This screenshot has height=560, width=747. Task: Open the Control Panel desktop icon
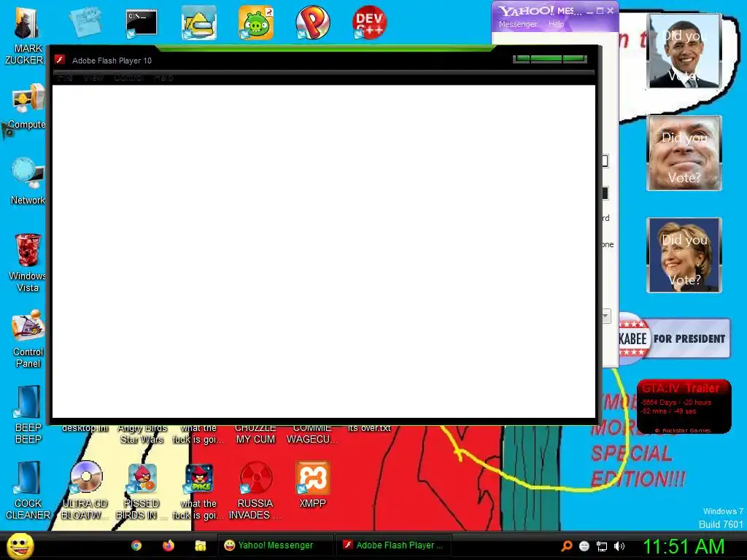[28, 338]
